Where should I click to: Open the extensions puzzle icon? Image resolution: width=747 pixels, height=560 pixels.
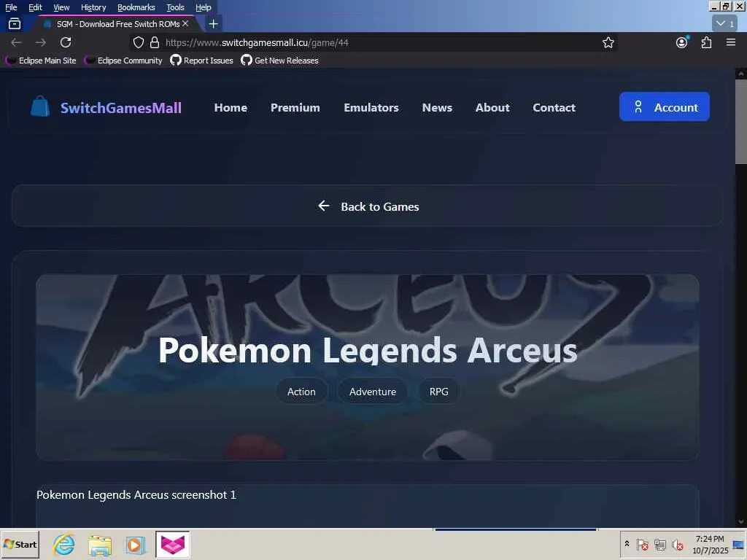(x=706, y=42)
